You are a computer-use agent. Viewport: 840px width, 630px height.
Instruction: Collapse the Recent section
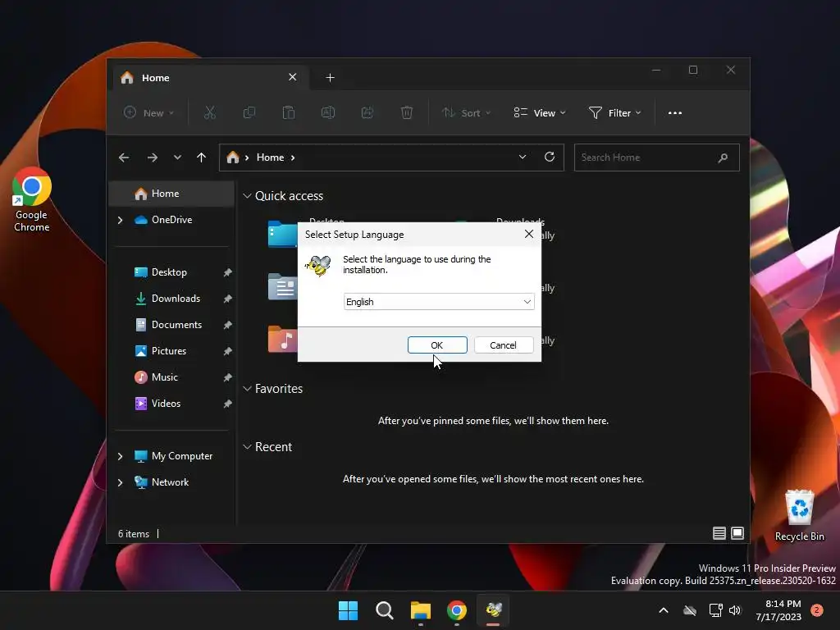click(247, 447)
